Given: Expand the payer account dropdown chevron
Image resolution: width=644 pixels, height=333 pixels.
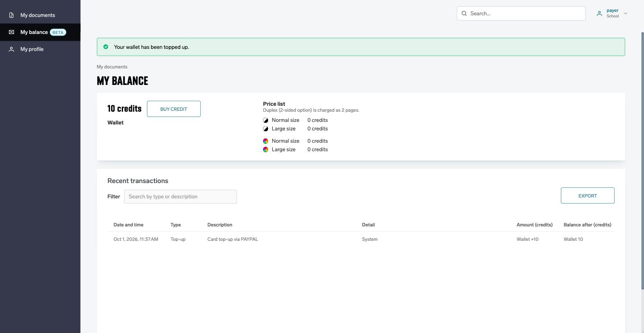Looking at the screenshot, I should click(x=625, y=14).
